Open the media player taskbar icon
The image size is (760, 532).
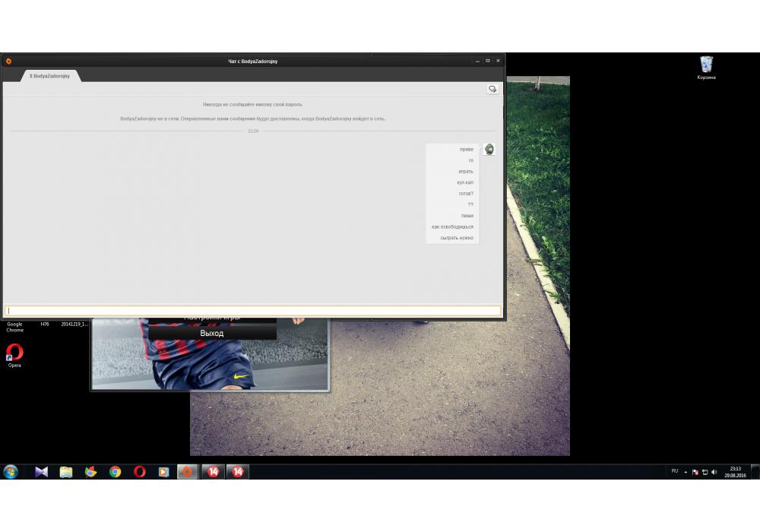(164, 471)
